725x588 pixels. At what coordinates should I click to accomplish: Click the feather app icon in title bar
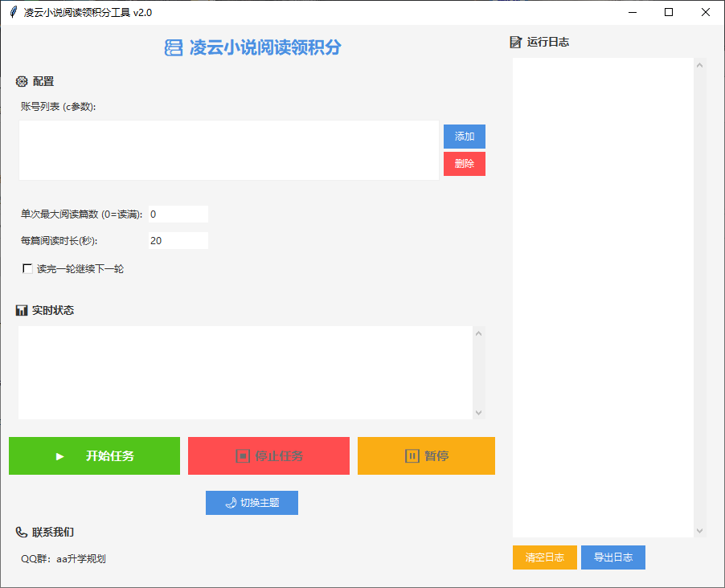coord(14,12)
